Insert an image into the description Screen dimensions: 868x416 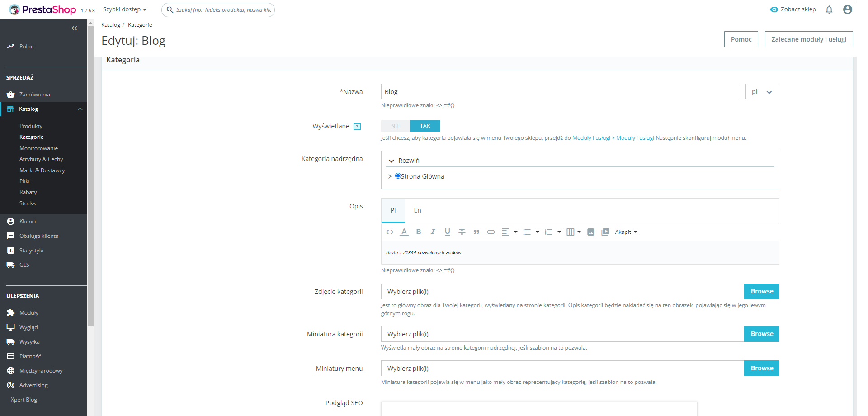(x=590, y=232)
